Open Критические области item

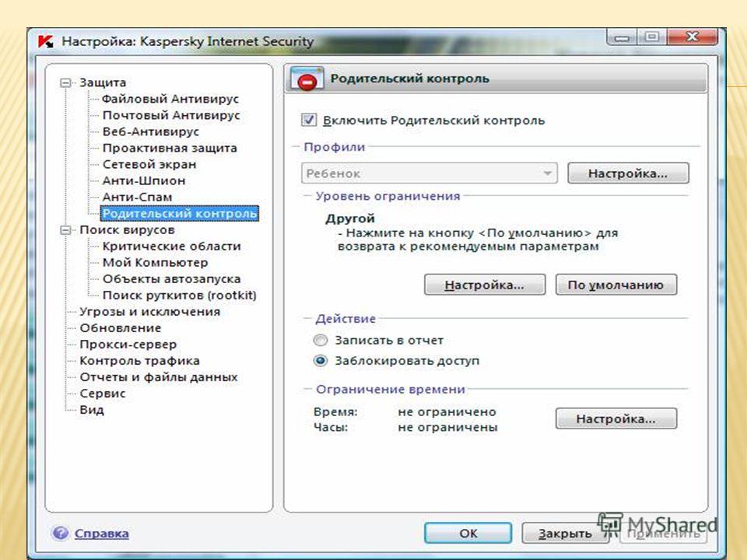[x=171, y=247]
